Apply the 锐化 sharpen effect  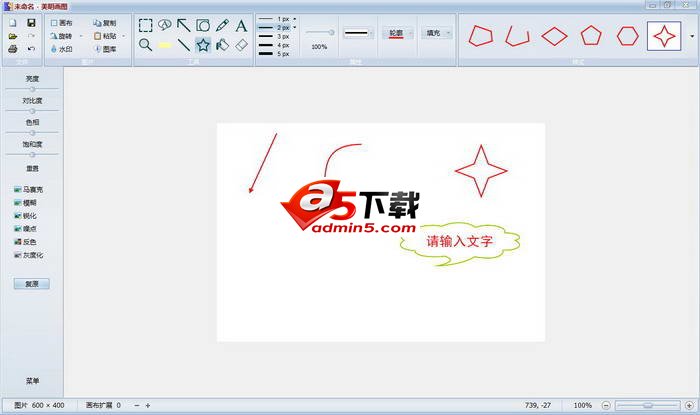coord(25,216)
